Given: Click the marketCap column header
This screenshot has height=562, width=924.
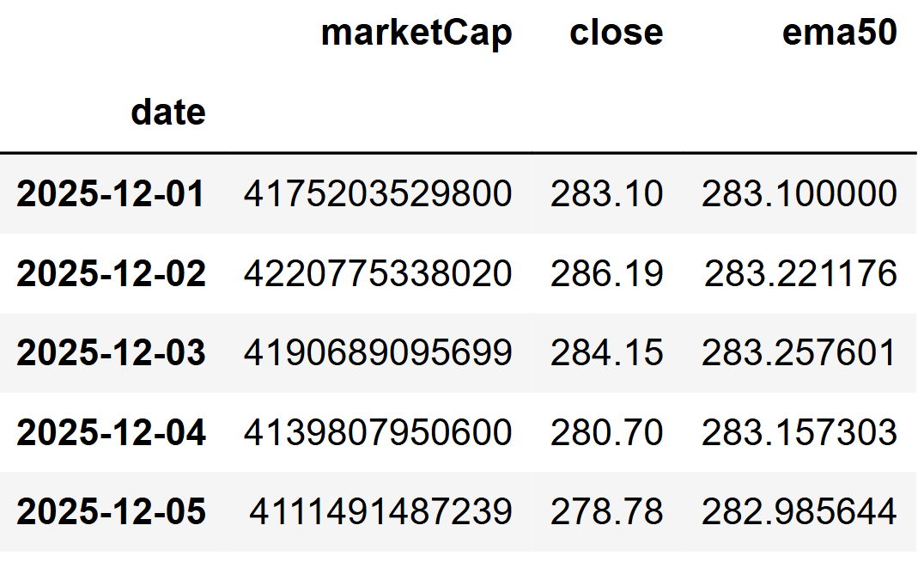Looking at the screenshot, I should [416, 34].
